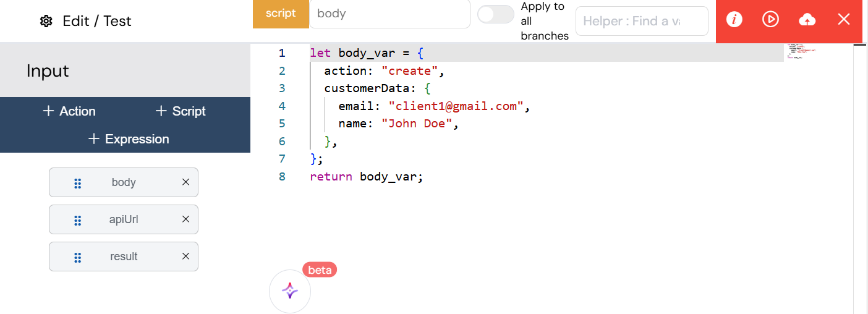Click the Helper find a variable field
The height and width of the screenshot is (314, 868).
[x=642, y=21]
